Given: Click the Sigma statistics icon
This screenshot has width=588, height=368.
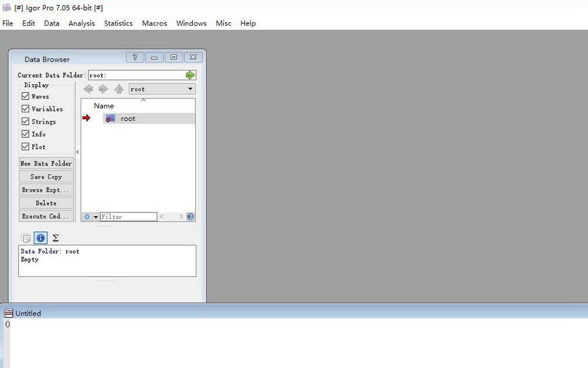Looking at the screenshot, I should (x=56, y=238).
